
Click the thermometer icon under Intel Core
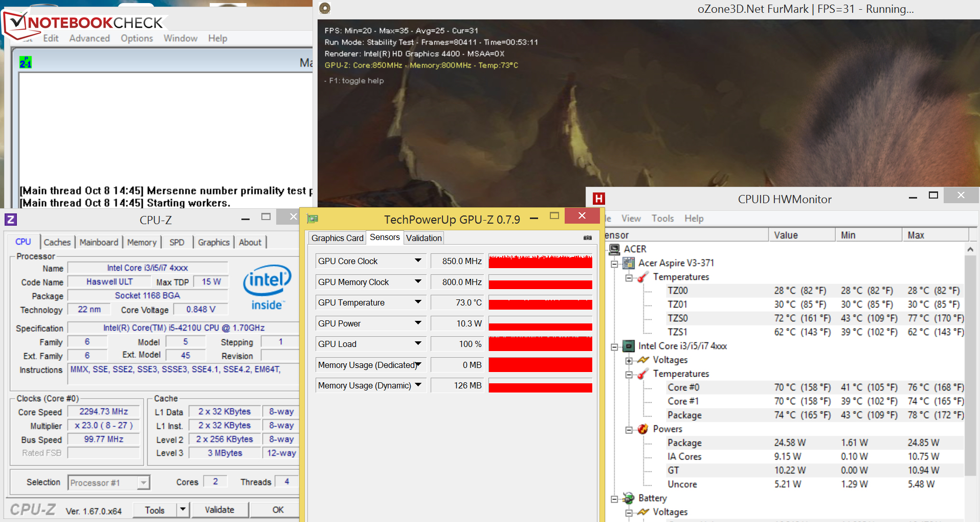click(x=643, y=374)
